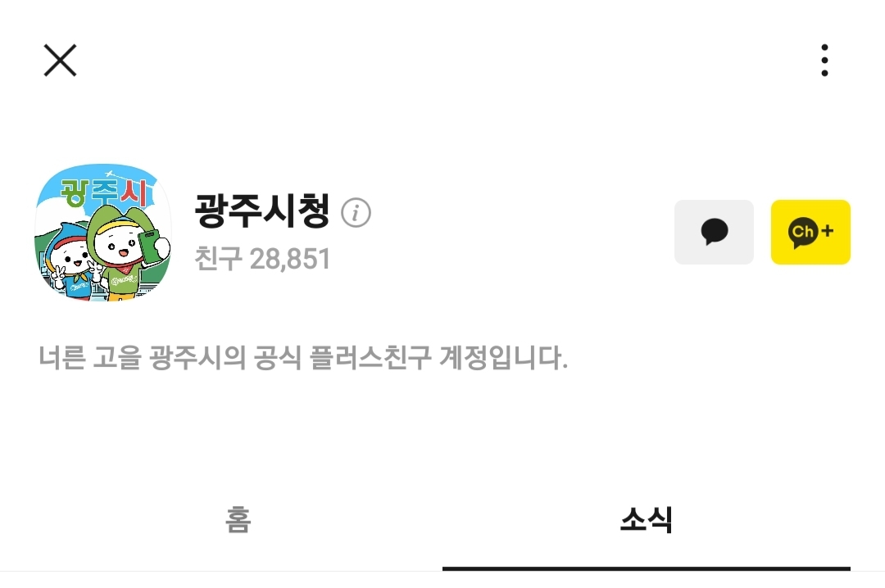The width and height of the screenshot is (885, 588).
Task: Start a chat via the speech bubble button
Action: (x=714, y=232)
